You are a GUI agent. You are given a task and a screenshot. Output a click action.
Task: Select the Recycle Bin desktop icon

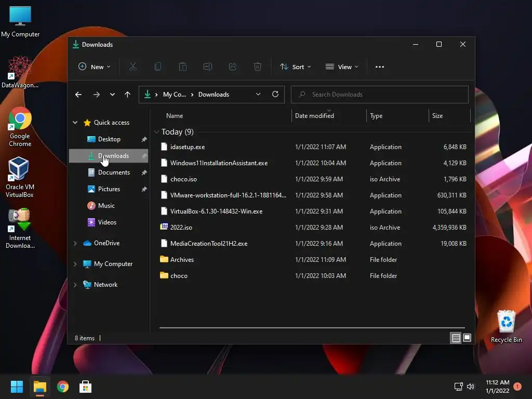(506, 326)
